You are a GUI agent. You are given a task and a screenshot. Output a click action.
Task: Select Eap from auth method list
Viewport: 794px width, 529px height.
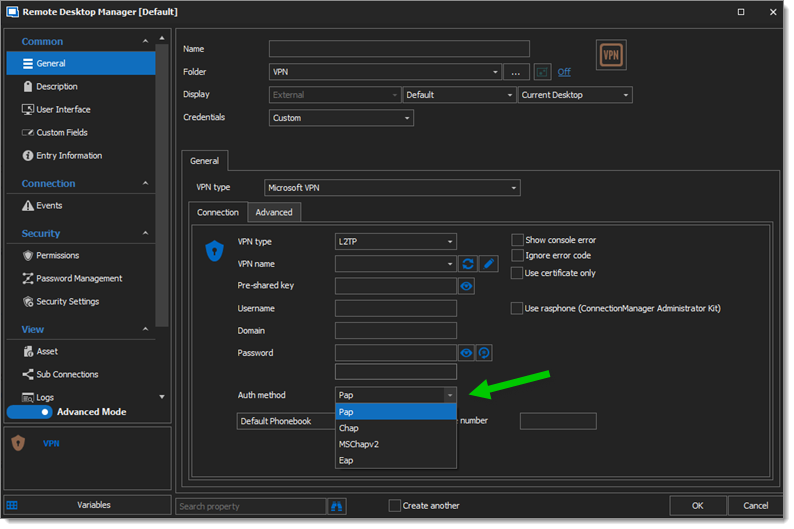click(396, 461)
